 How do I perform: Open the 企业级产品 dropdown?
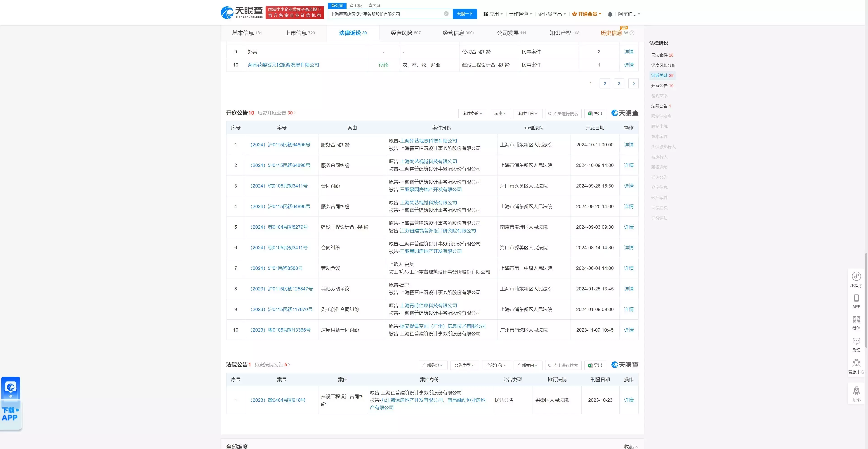click(x=552, y=14)
